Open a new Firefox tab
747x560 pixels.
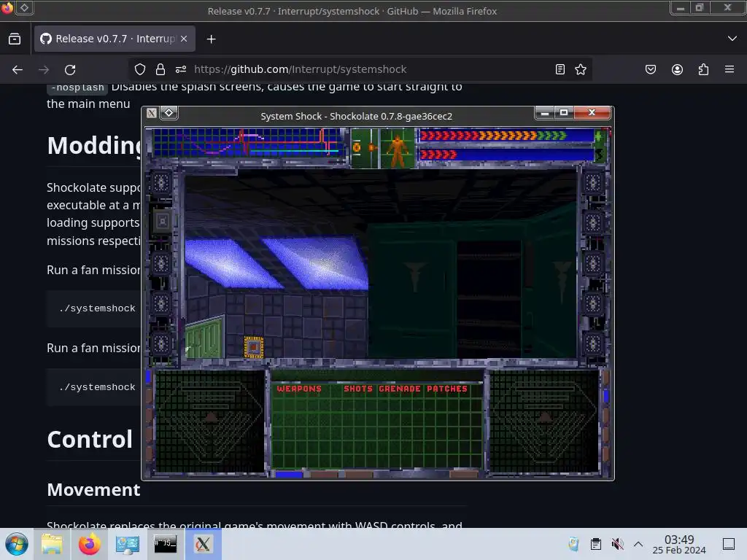[x=211, y=39]
